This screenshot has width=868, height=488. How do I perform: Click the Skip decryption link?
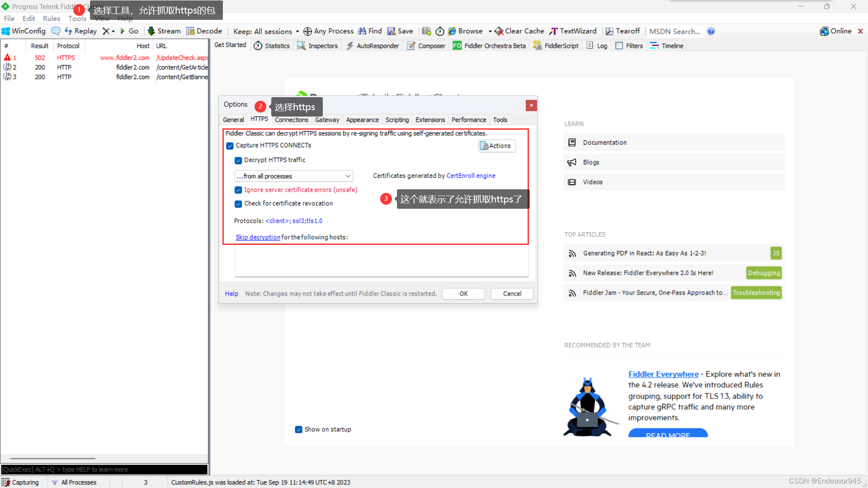tap(258, 237)
